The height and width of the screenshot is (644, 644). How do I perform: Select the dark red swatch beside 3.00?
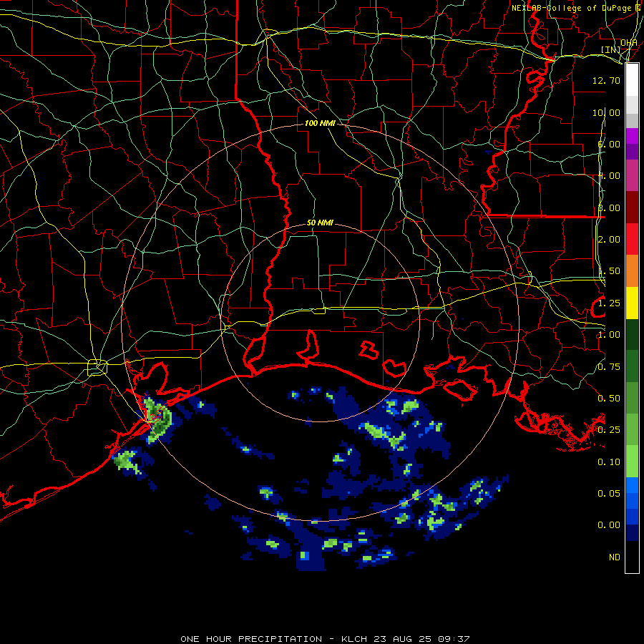(633, 208)
